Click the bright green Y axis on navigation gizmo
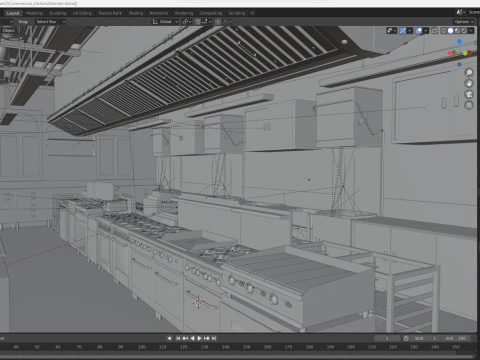Image resolution: width=480 pixels, height=360 pixels. (x=465, y=53)
